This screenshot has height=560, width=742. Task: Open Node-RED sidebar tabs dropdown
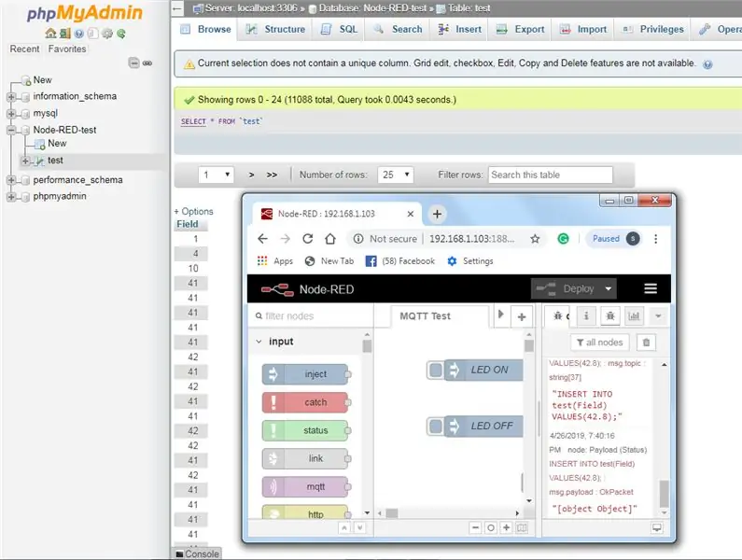pos(658,315)
